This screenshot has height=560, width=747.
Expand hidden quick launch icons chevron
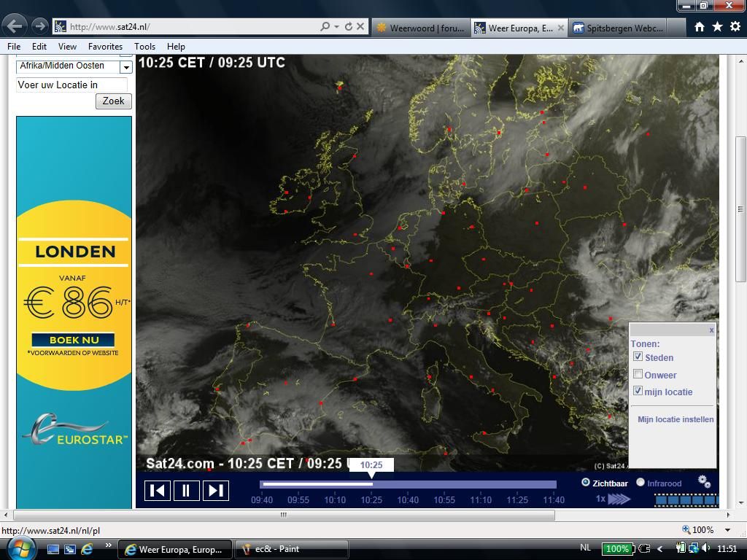tap(109, 545)
